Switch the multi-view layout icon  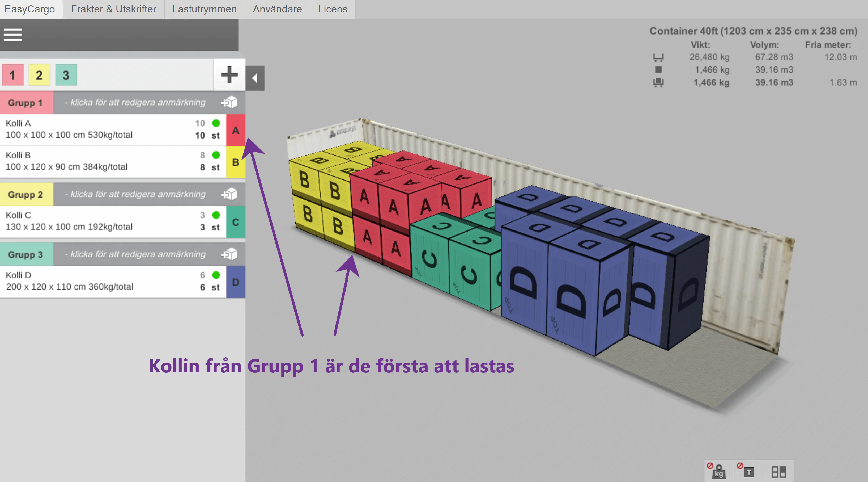click(778, 472)
